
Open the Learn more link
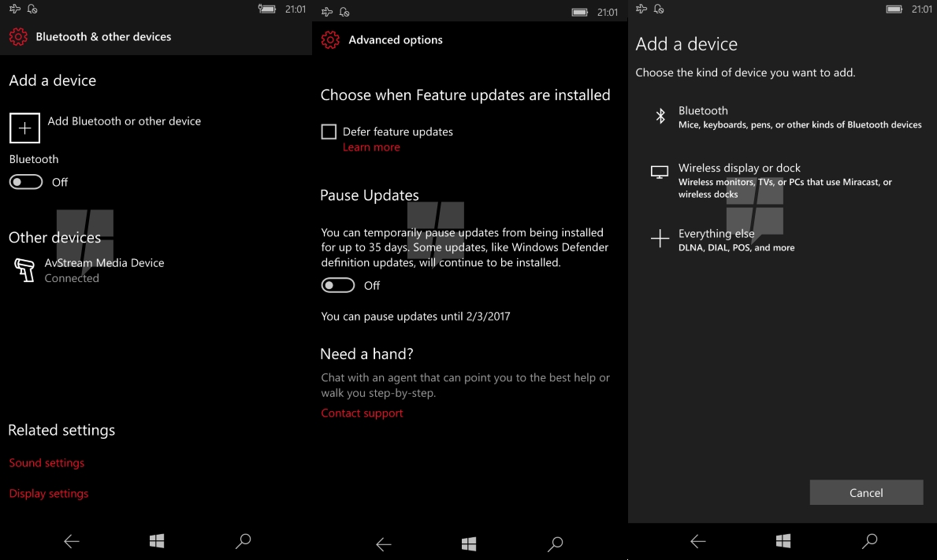pyautogui.click(x=371, y=146)
